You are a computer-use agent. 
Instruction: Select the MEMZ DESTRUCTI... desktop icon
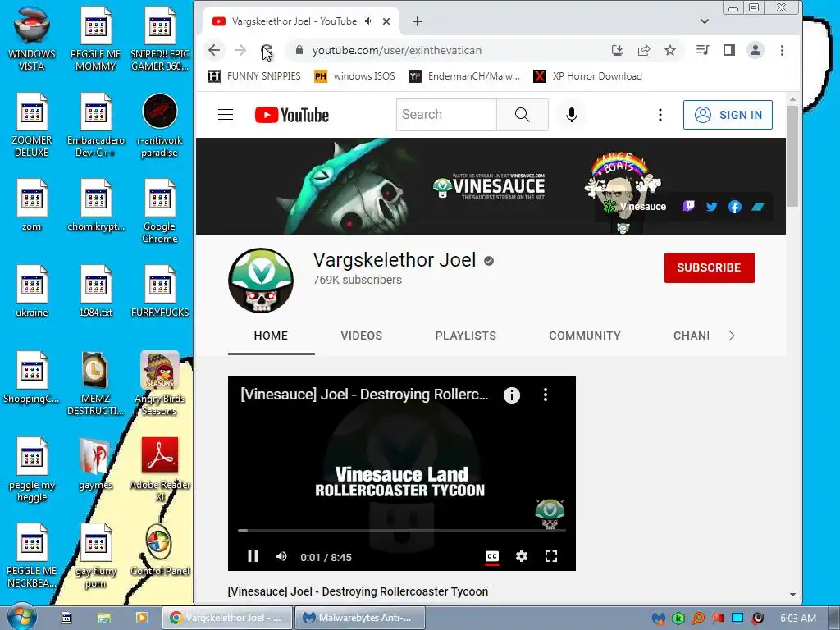click(x=95, y=384)
